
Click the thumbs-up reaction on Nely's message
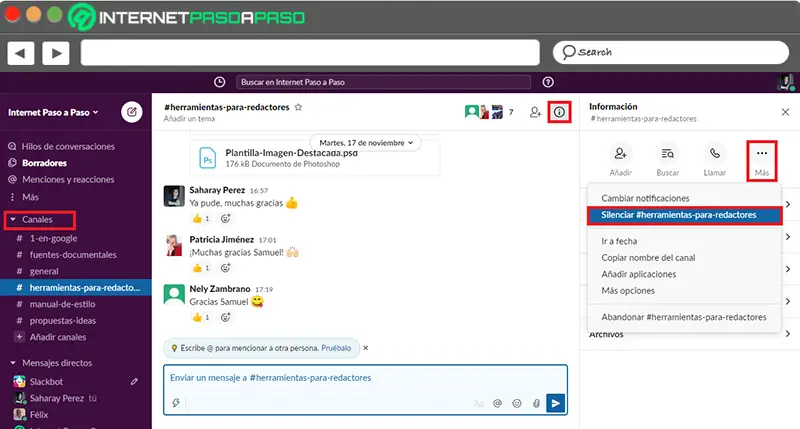tap(201, 317)
